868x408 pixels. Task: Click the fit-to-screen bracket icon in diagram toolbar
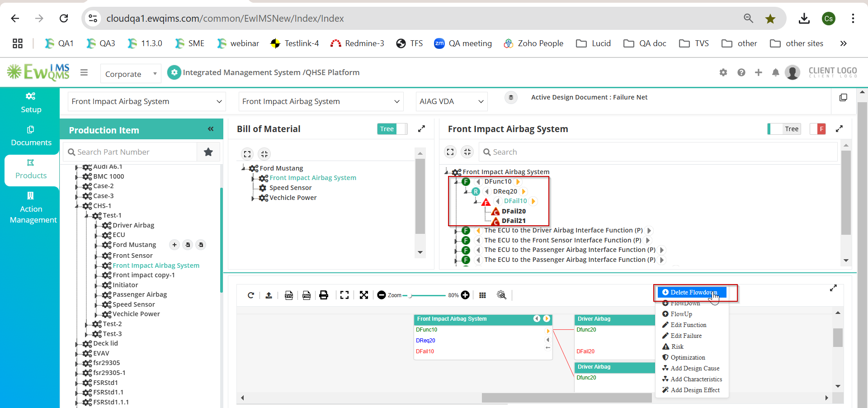point(344,295)
